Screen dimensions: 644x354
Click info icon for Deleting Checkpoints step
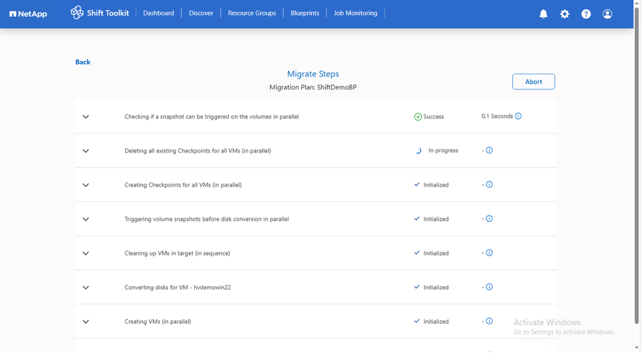pyautogui.click(x=489, y=150)
